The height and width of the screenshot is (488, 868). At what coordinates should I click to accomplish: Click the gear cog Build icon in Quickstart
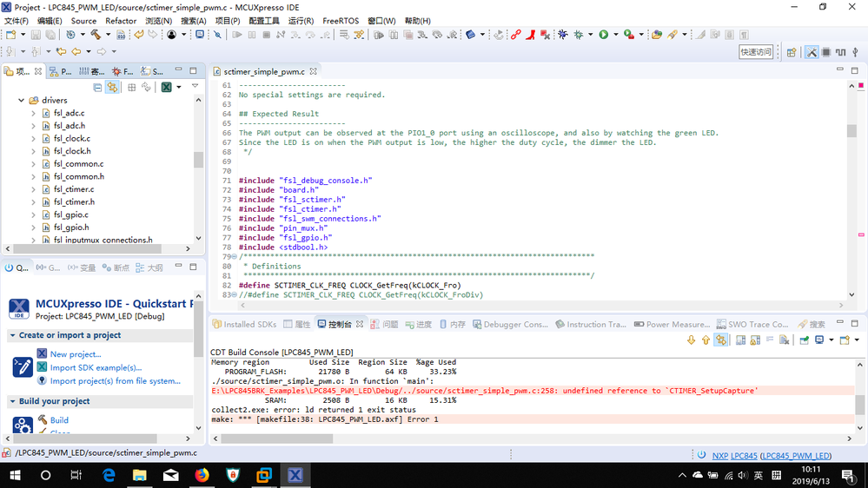(x=23, y=425)
